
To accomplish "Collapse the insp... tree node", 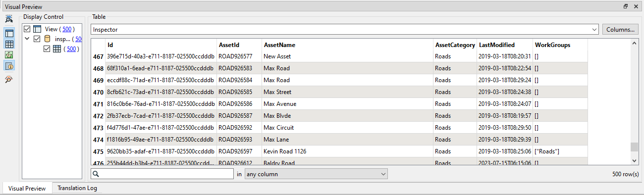I will pyautogui.click(x=27, y=39).
